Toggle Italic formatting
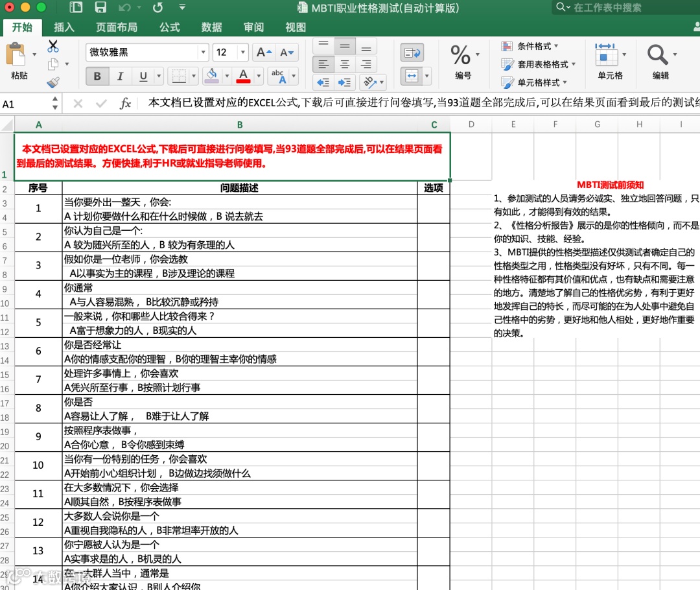 tap(120, 77)
